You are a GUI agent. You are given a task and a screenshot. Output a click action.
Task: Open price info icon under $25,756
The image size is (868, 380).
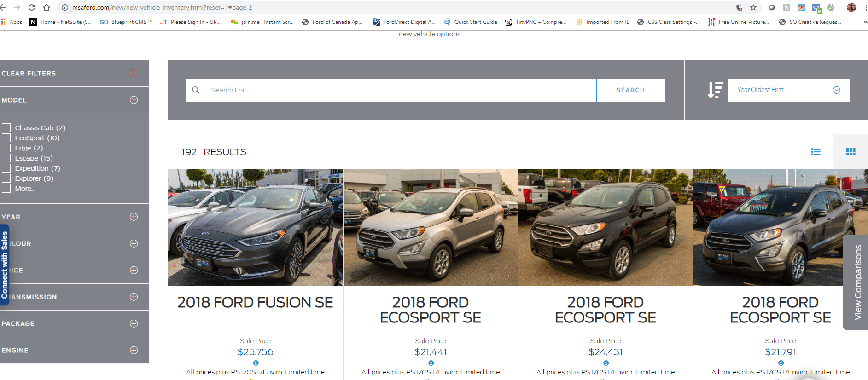[256, 363]
